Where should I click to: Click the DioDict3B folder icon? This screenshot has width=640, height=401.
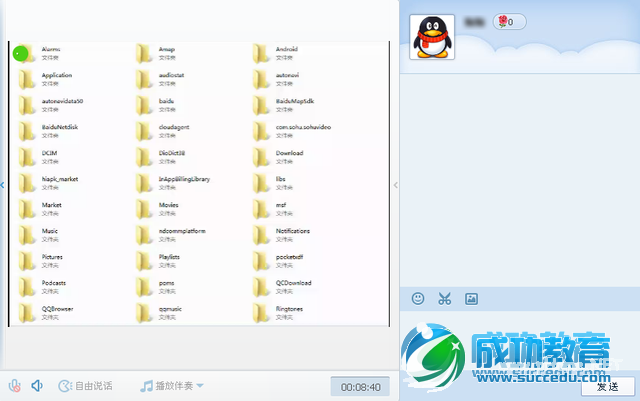click(x=143, y=157)
